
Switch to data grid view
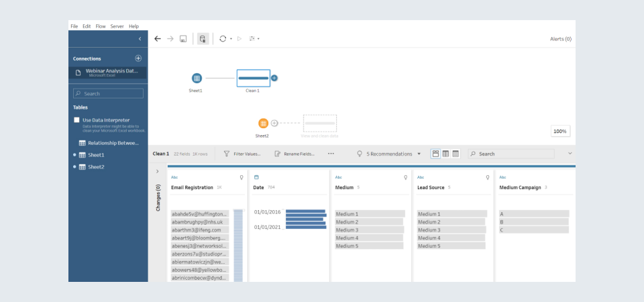click(445, 154)
